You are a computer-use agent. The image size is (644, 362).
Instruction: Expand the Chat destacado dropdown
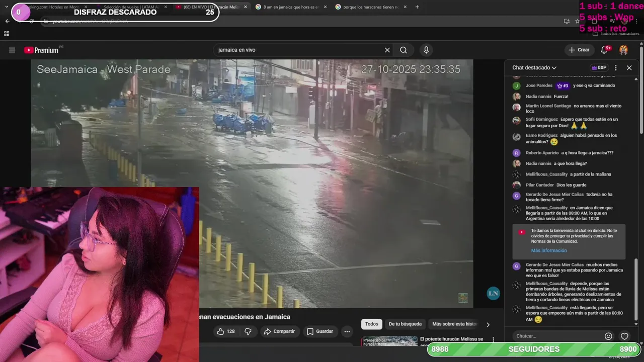point(534,67)
